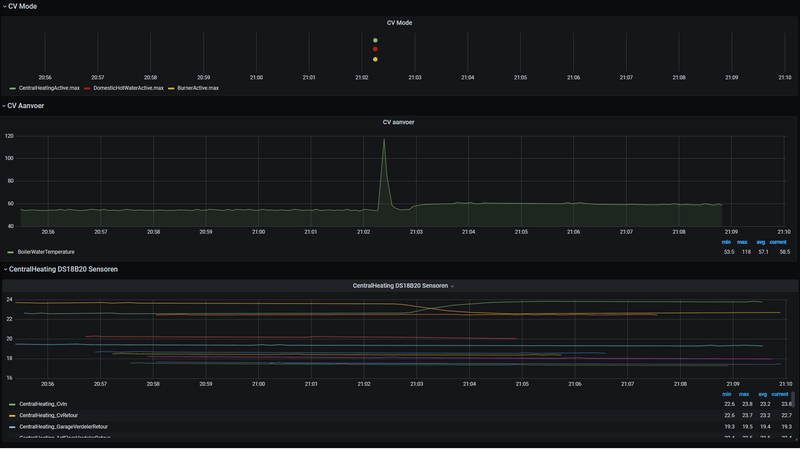Click the red data point in CV Mode
This screenshot has height=449, width=800.
[375, 49]
